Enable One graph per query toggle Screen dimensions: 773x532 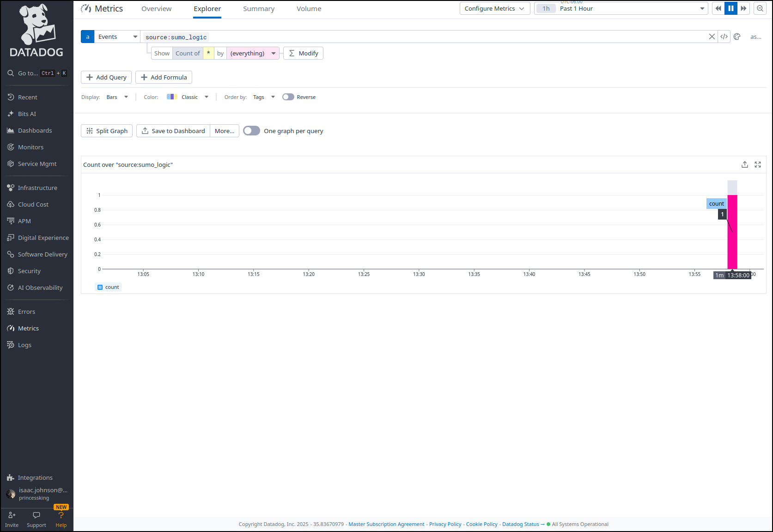tap(252, 131)
